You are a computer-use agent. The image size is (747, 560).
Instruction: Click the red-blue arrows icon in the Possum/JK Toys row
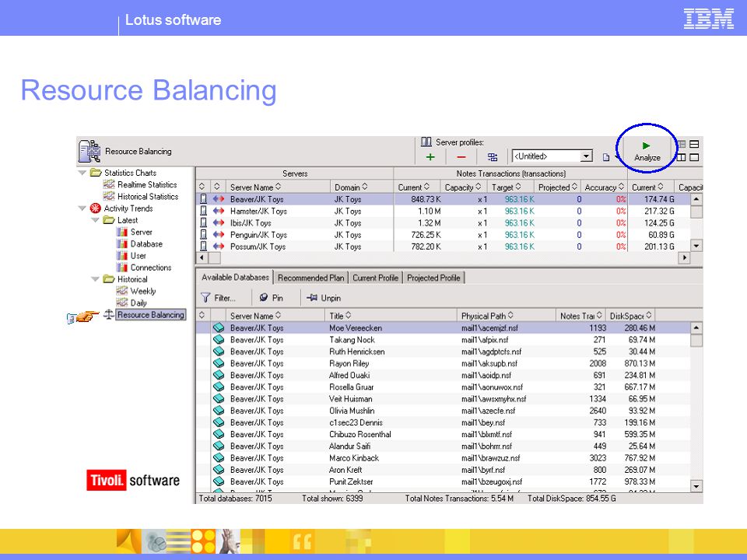219,247
